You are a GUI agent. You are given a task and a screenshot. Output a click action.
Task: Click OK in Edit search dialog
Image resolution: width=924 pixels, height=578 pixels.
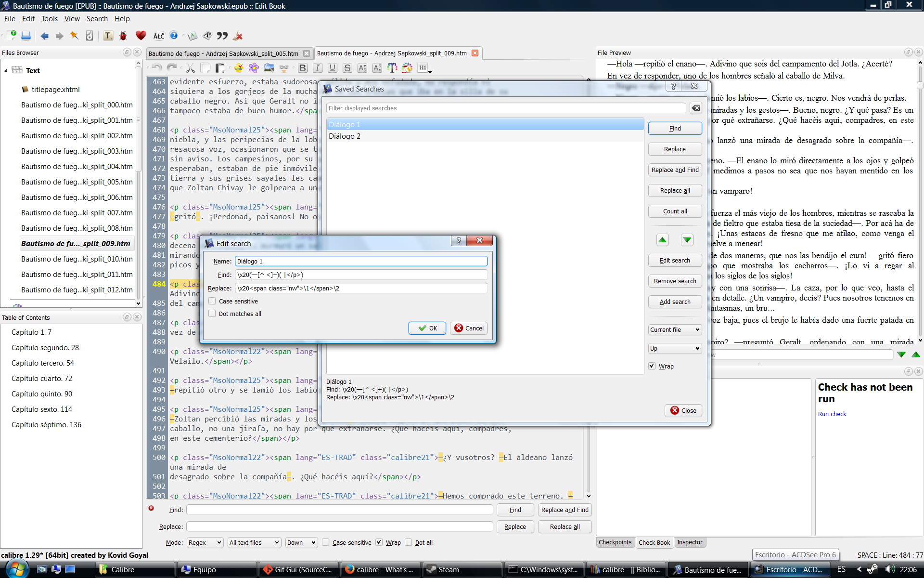427,328
